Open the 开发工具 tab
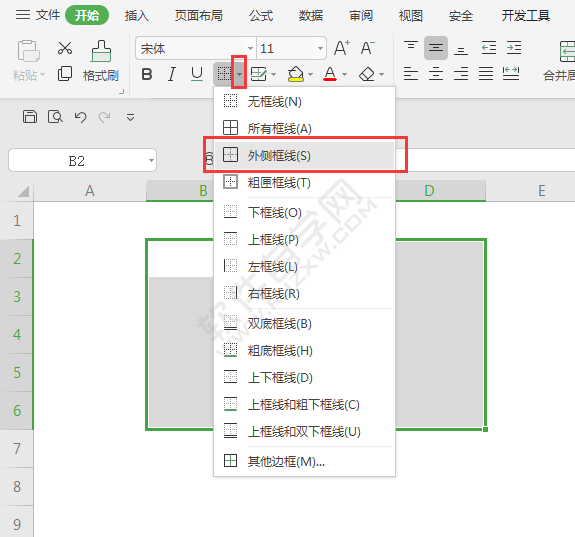This screenshot has width=575, height=537. tap(525, 15)
